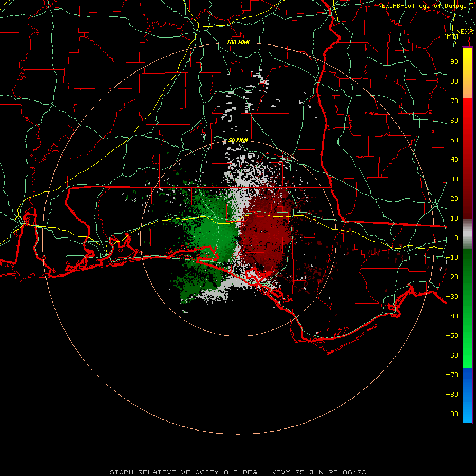The width and height of the screenshot is (476, 476).
Task: Click the 40 value on velocity scale
Action: tap(454, 159)
